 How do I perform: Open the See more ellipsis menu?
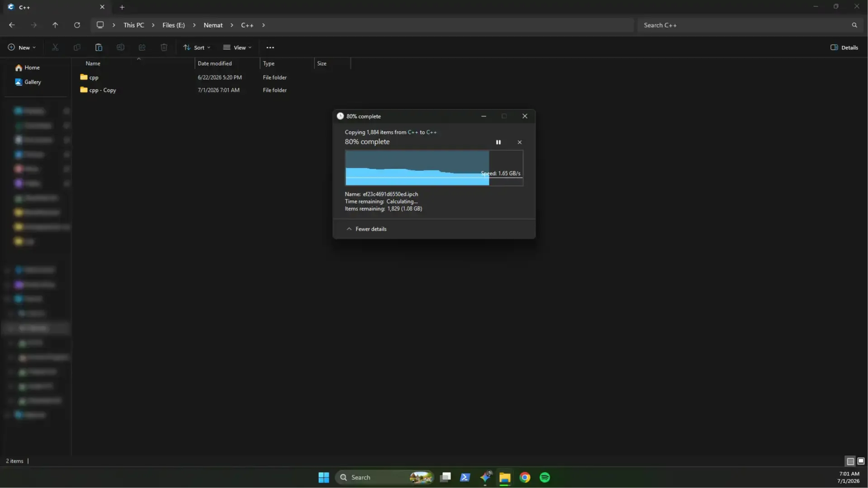[270, 47]
